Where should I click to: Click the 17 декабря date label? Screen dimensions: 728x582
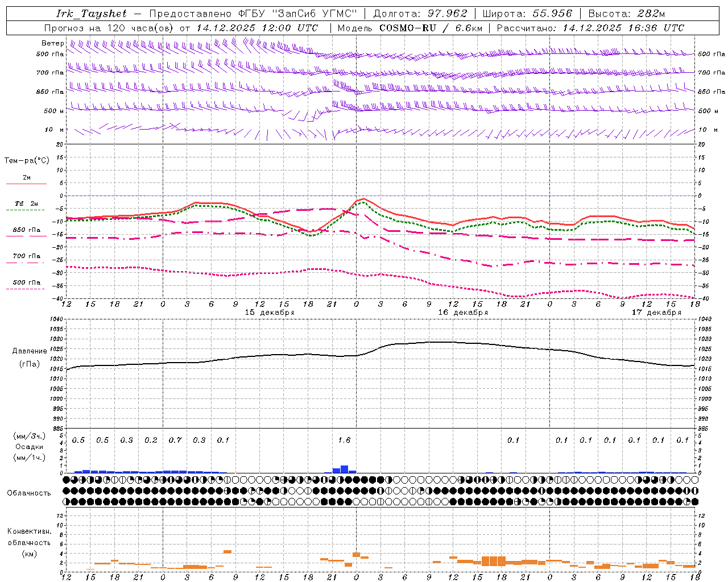(x=656, y=313)
